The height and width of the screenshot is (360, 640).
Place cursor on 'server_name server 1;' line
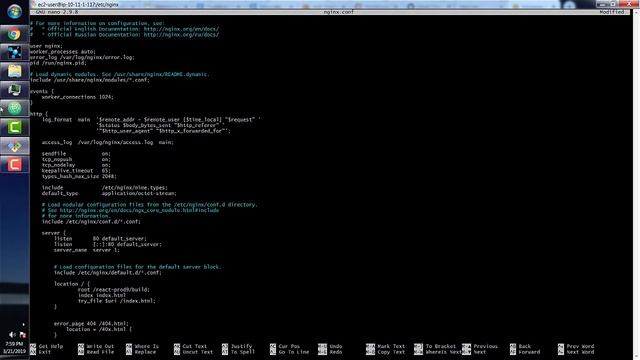coord(87,250)
